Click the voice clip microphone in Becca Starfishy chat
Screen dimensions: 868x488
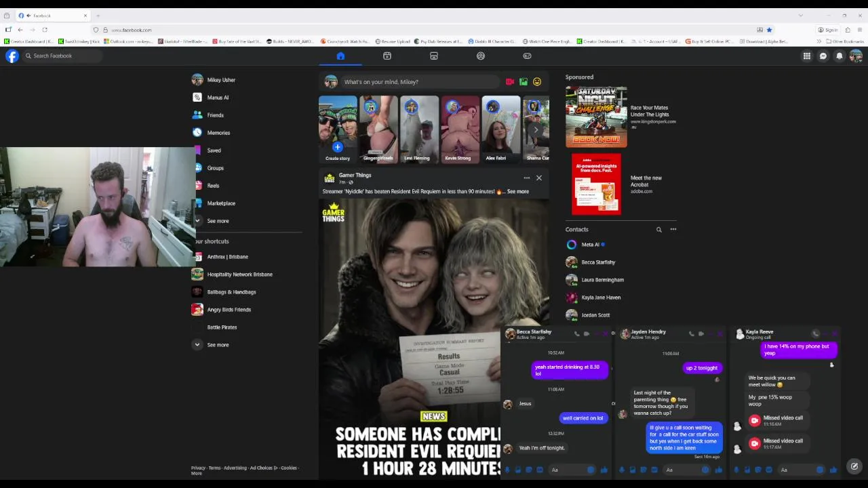pos(507,470)
